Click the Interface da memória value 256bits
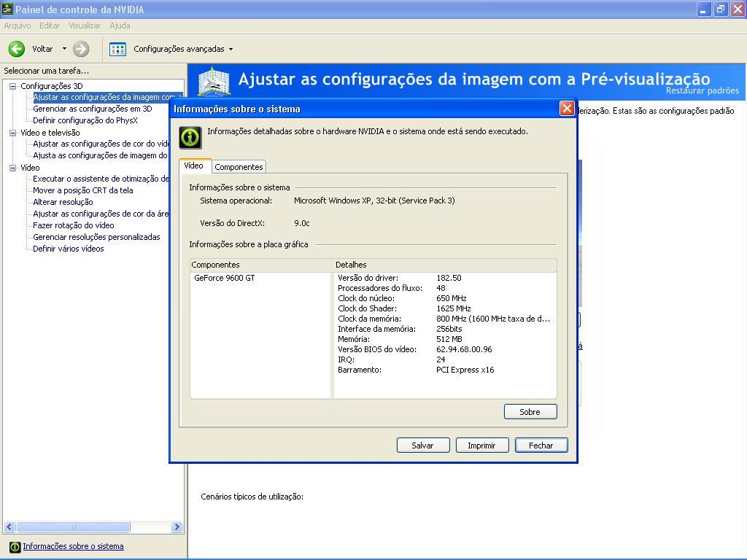 (449, 329)
